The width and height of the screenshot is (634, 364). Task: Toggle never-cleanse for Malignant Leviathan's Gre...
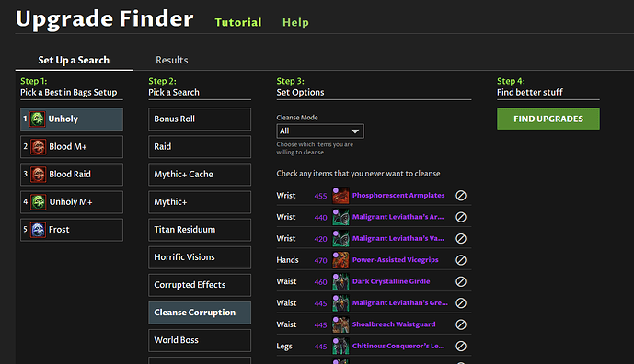pos(461,303)
